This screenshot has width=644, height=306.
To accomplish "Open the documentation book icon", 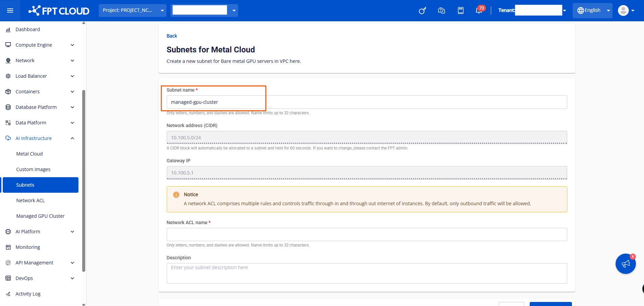I will click(461, 10).
